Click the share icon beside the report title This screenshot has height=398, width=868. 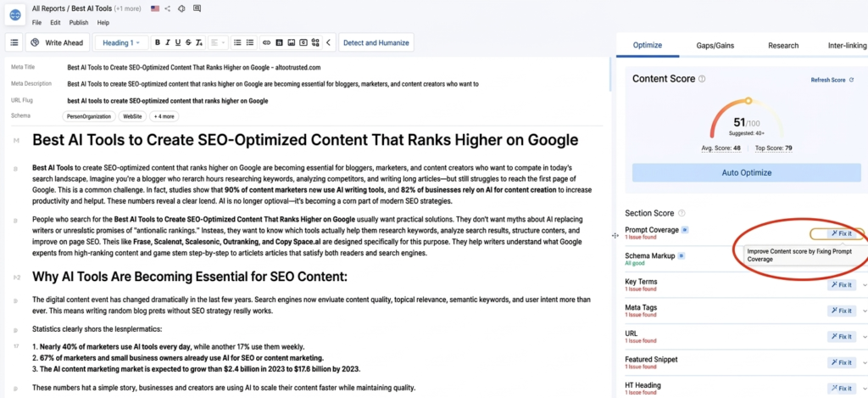coord(168,8)
